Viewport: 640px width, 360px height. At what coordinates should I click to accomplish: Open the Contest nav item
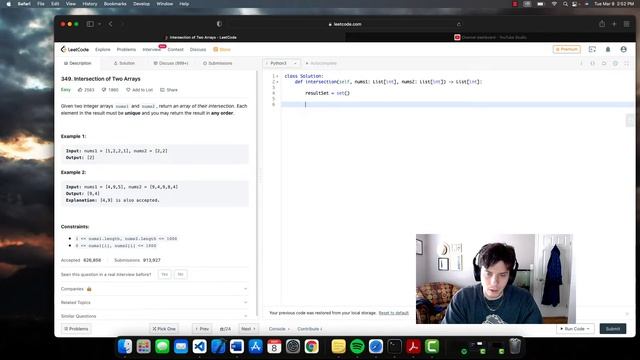pyautogui.click(x=176, y=49)
